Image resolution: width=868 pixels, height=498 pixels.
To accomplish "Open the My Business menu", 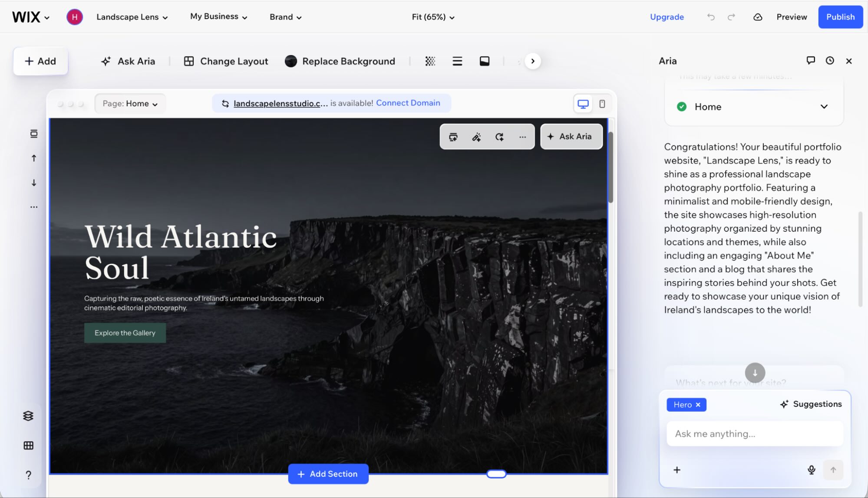I will point(218,16).
